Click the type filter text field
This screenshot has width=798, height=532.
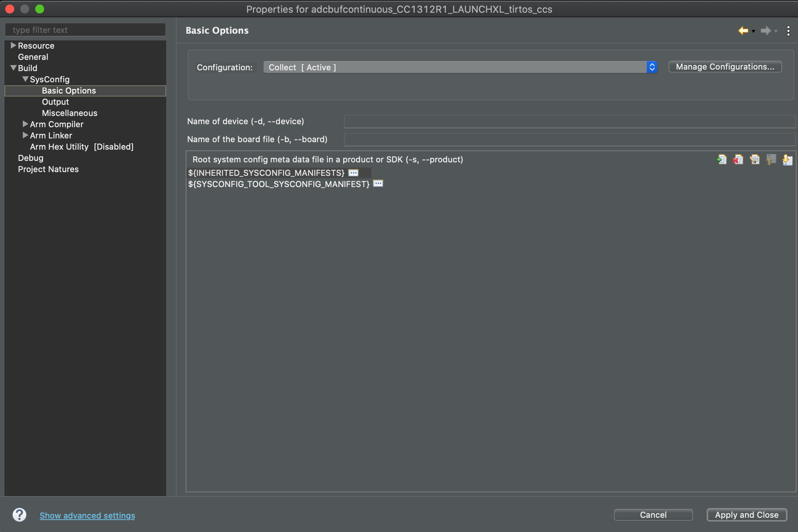[x=85, y=30]
